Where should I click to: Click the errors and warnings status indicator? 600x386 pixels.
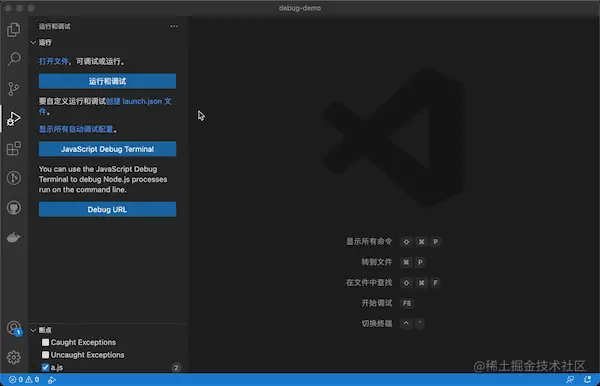click(x=24, y=379)
